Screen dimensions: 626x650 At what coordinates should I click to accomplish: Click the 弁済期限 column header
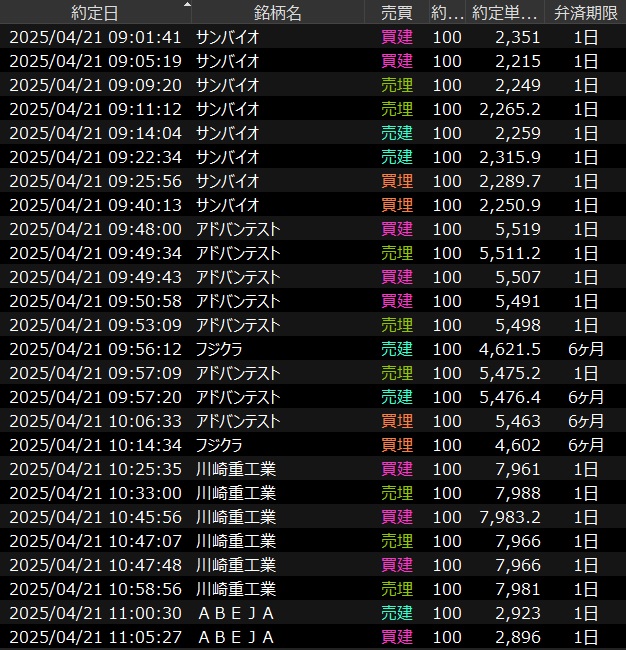pos(585,13)
